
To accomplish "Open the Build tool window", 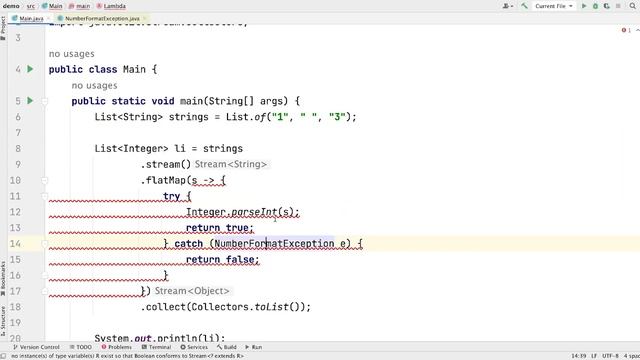I will coord(227,347).
